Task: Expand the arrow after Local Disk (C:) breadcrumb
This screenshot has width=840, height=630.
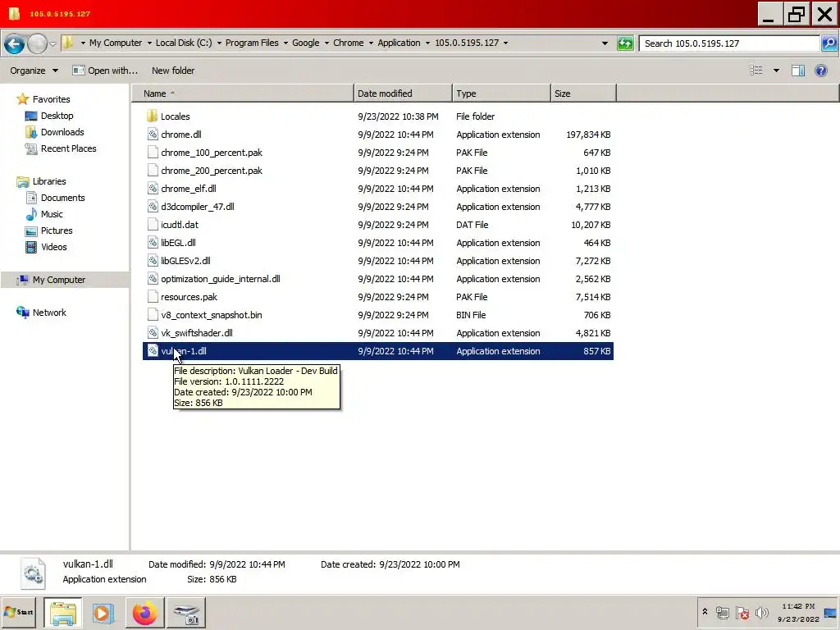Action: tap(218, 43)
